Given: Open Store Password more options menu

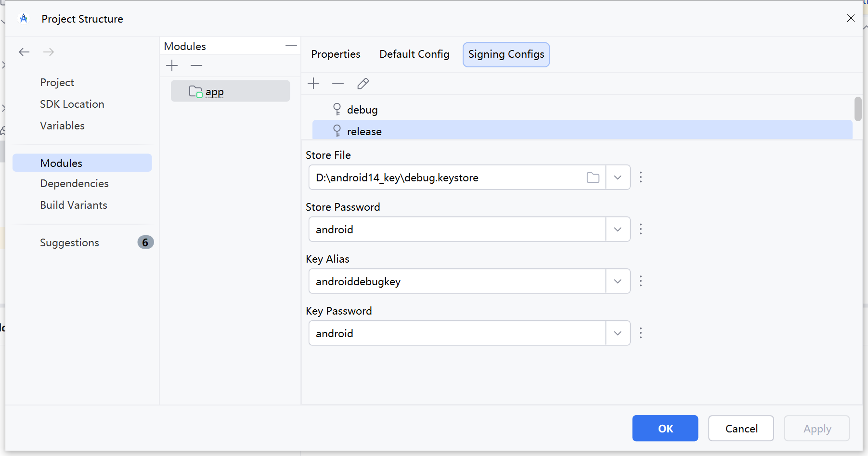Looking at the screenshot, I should tap(641, 229).
